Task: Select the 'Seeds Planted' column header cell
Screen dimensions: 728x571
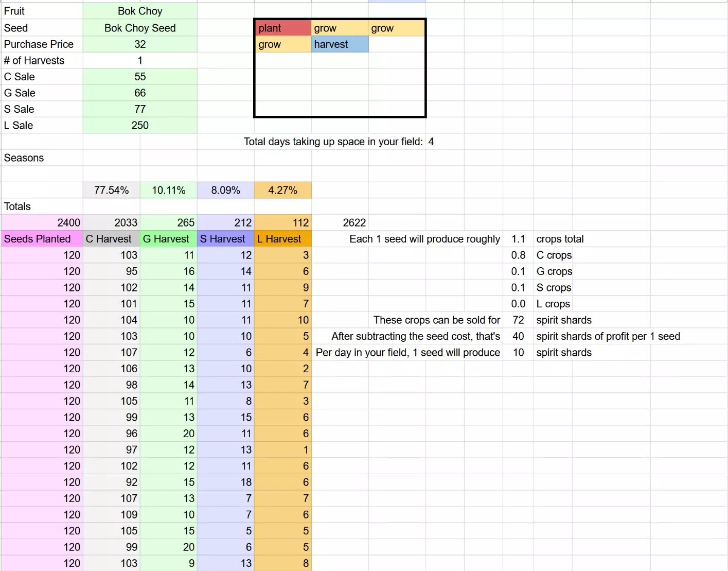Action: tap(42, 239)
